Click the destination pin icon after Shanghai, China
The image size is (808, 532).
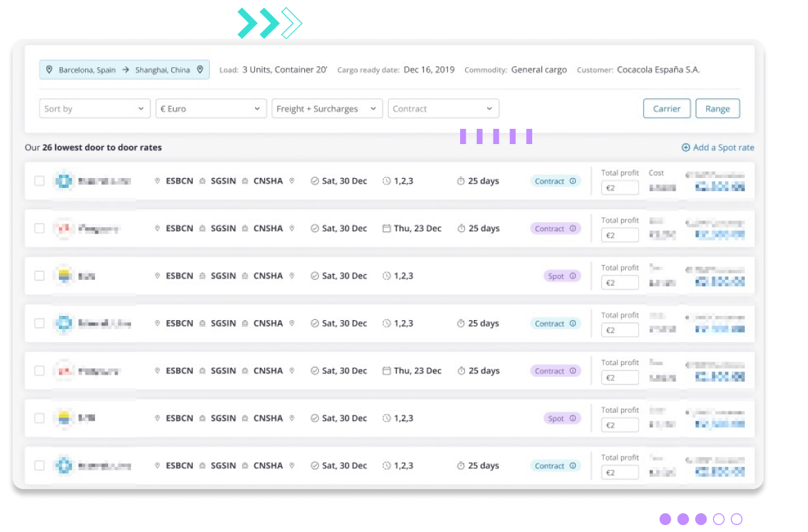click(x=200, y=70)
